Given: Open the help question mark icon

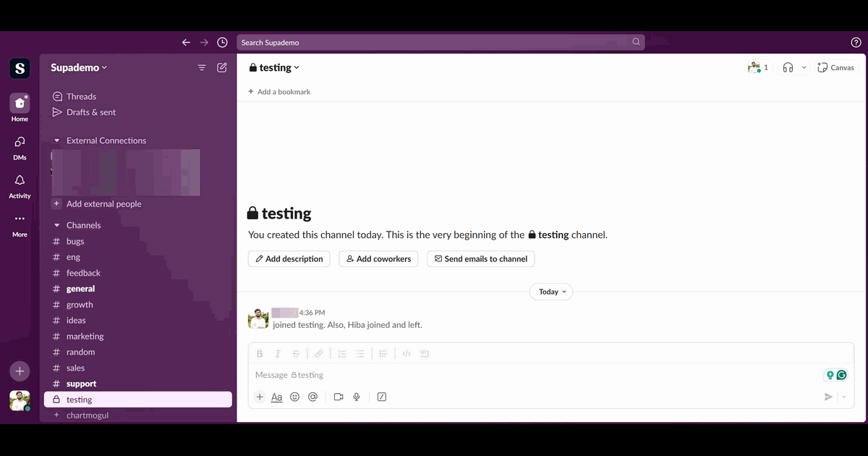Looking at the screenshot, I should pyautogui.click(x=856, y=43).
